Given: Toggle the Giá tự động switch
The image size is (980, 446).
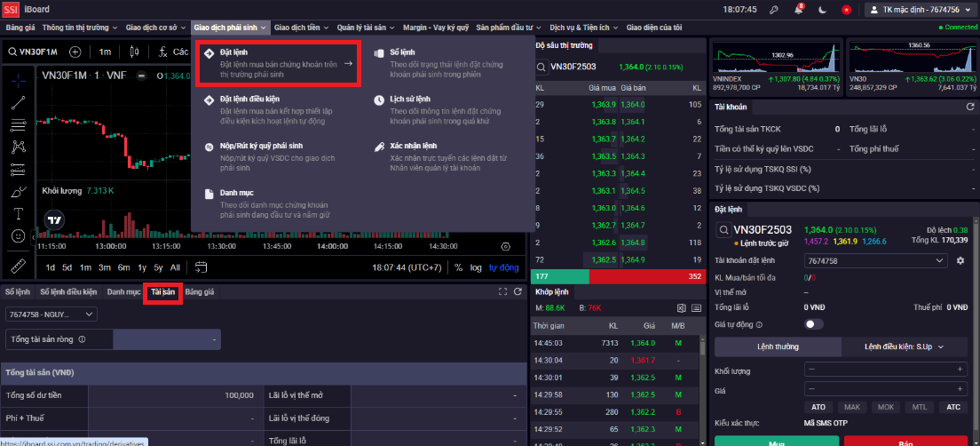Looking at the screenshot, I should [813, 324].
